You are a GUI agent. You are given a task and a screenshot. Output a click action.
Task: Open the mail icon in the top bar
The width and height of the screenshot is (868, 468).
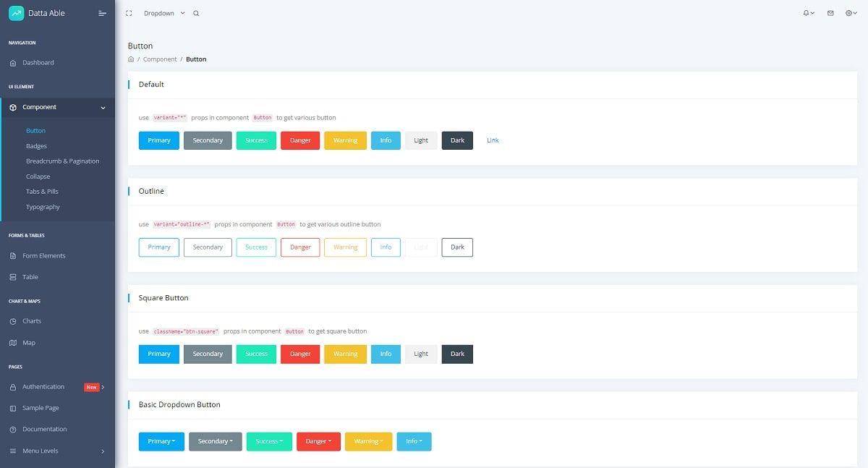[829, 12]
